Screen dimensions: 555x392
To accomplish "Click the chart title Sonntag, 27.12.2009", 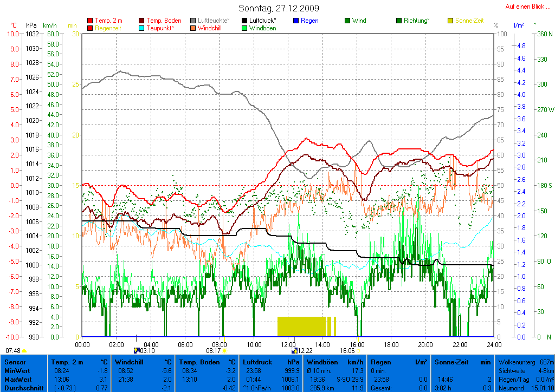I will 279,8.
